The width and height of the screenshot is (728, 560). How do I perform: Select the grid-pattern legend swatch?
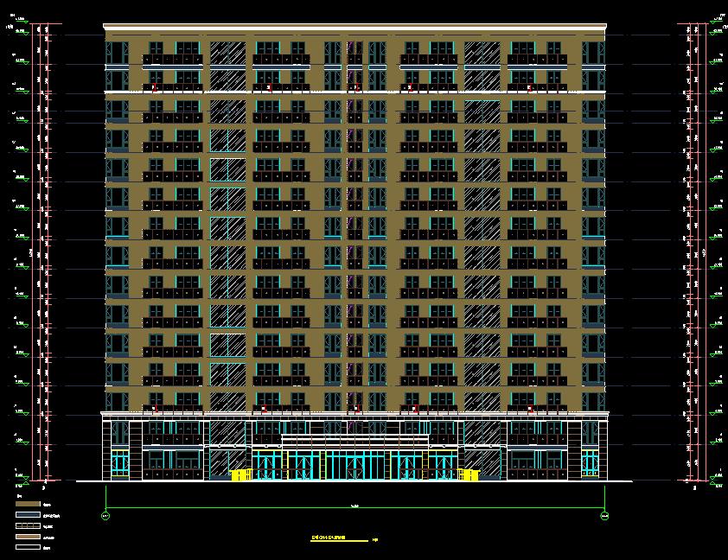[28, 525]
